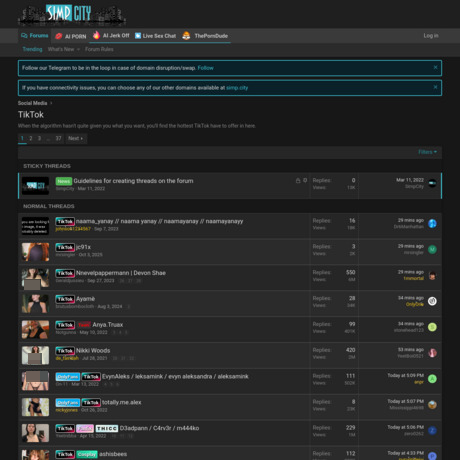Expand the What's New dropdown arrow
This screenshot has height=460, width=460.
tap(78, 49)
